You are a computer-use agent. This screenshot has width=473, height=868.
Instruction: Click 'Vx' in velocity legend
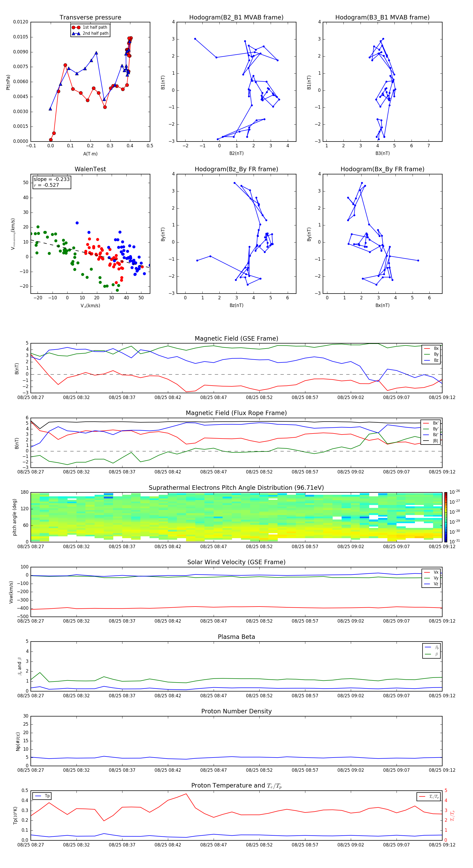(x=431, y=572)
